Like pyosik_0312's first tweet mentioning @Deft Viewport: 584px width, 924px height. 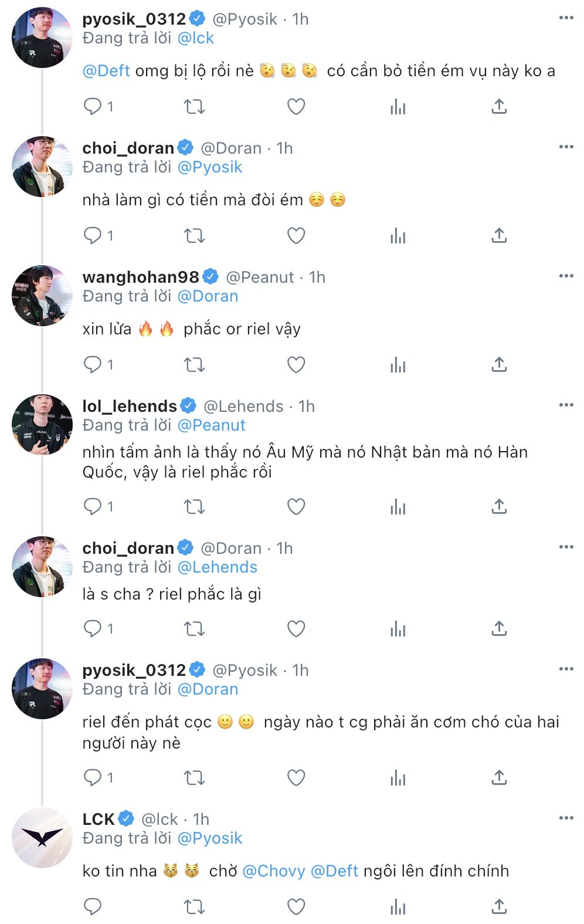point(296,107)
